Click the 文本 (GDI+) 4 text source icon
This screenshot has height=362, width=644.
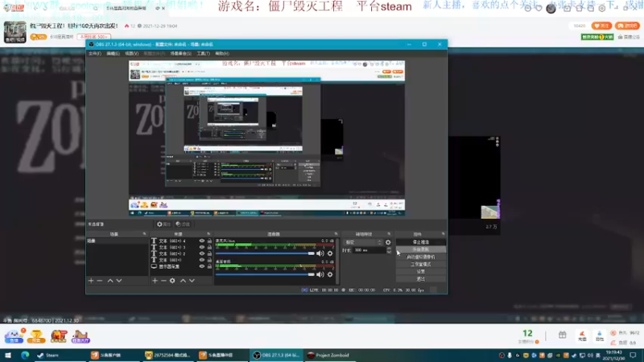coord(154,241)
